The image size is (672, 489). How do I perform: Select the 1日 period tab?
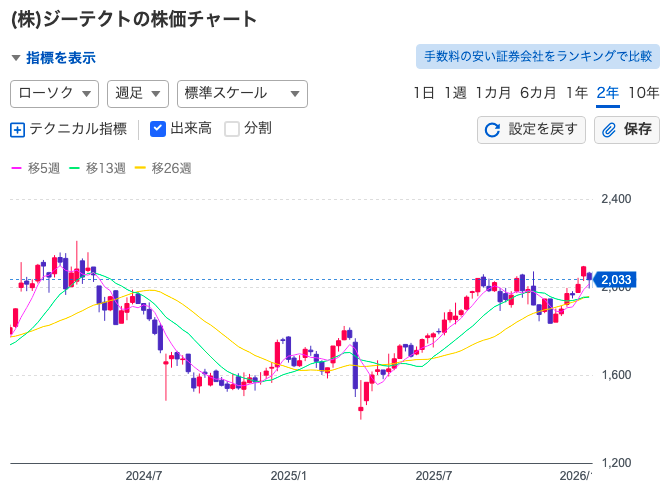[x=424, y=93]
